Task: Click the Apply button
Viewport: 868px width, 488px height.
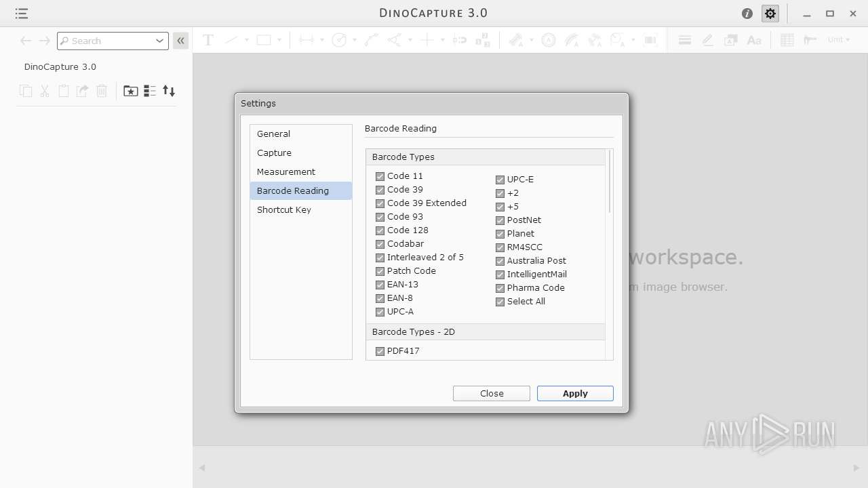Action: coord(575,394)
